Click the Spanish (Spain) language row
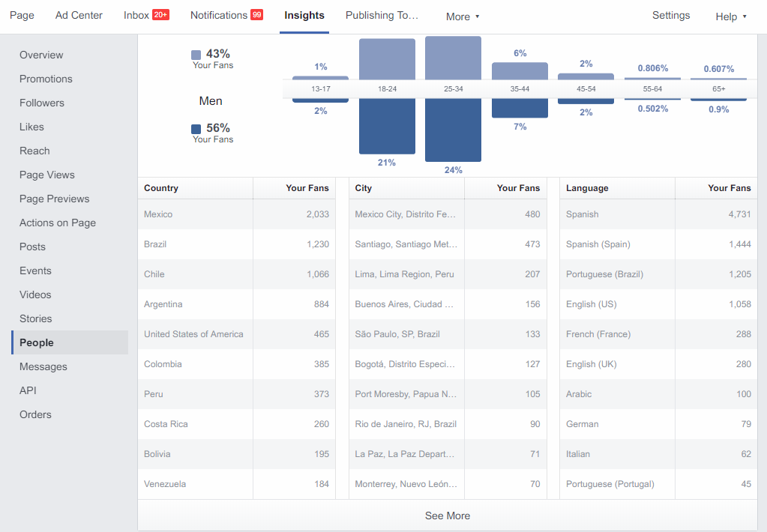The image size is (767, 532). [658, 244]
